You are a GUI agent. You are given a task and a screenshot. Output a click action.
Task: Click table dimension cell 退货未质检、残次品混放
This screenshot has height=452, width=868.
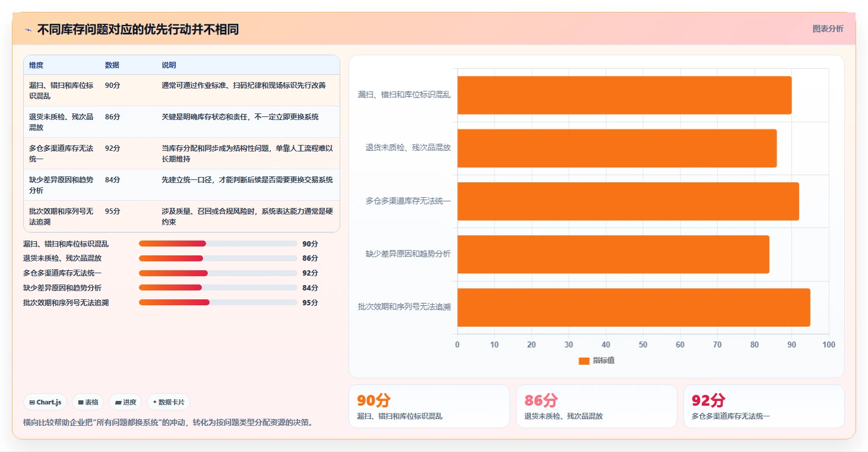click(62, 122)
